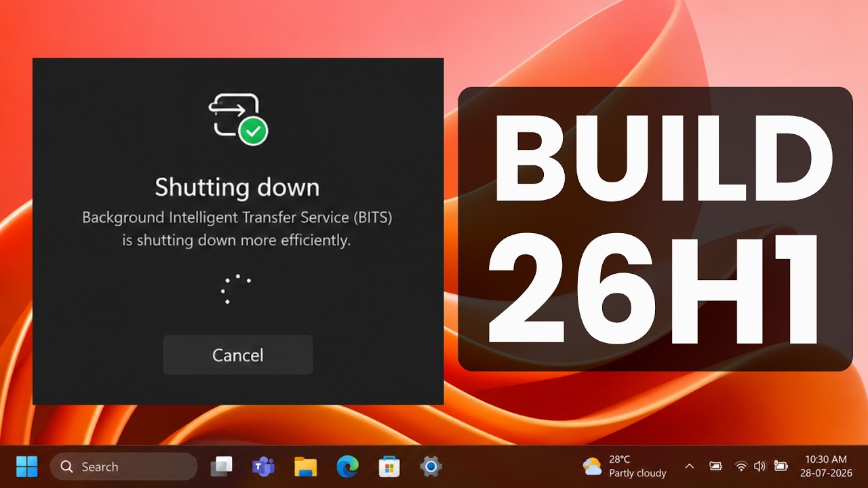Image resolution: width=868 pixels, height=488 pixels.
Task: Open the Windows Start menu
Action: coord(27,466)
